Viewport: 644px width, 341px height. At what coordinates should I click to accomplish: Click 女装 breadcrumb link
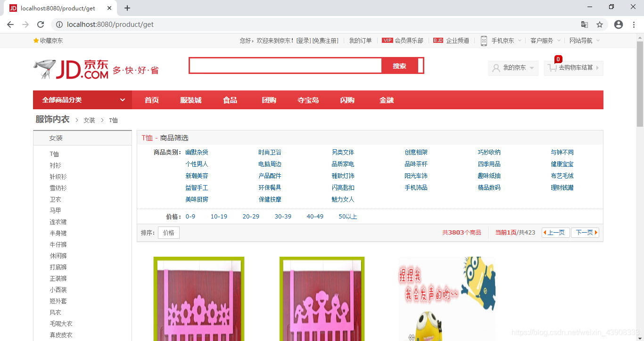click(x=89, y=120)
